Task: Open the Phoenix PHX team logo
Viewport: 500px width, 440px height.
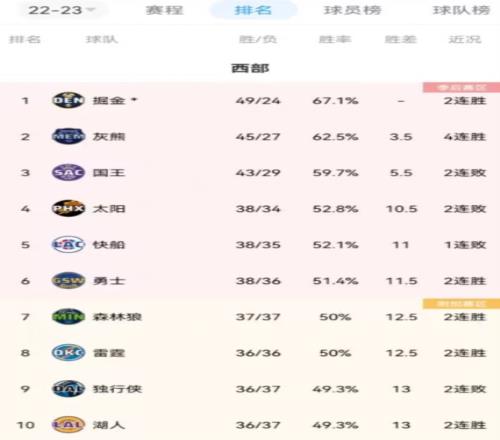Action: click(x=68, y=208)
